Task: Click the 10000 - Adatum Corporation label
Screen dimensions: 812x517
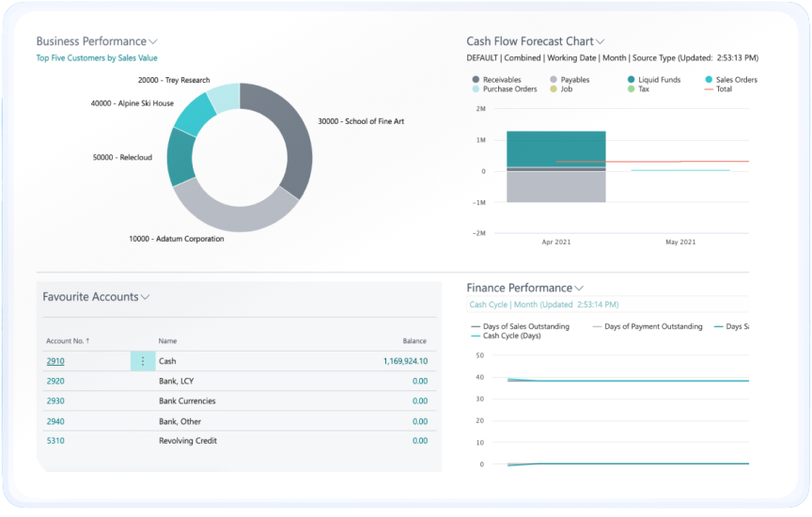Action: tap(177, 239)
